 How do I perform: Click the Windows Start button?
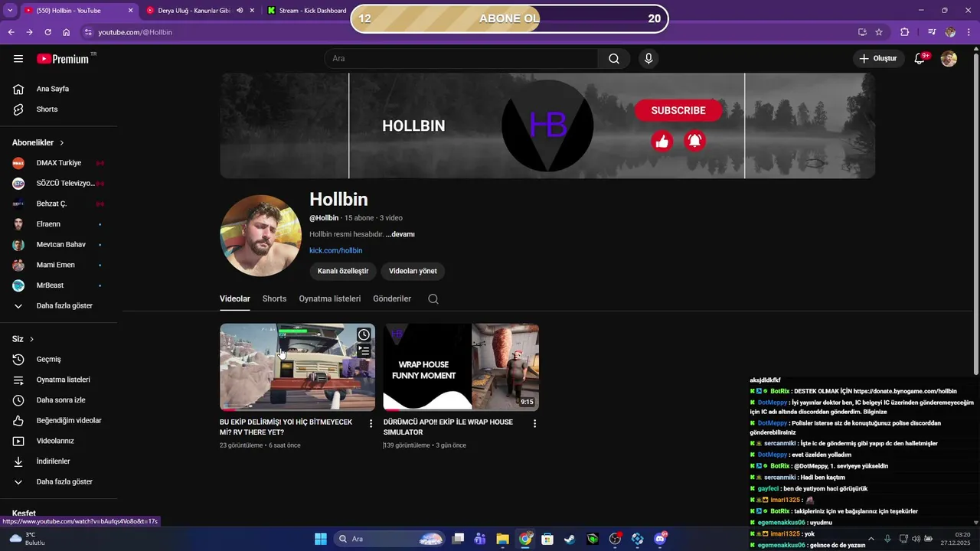(x=321, y=539)
